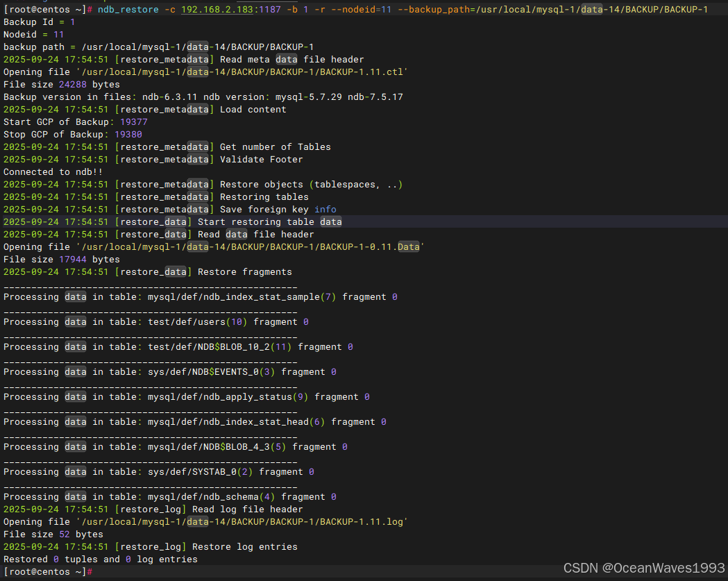Click highlighted 'Start restoring table data' line
The height and width of the screenshot is (581, 728).
click(173, 222)
